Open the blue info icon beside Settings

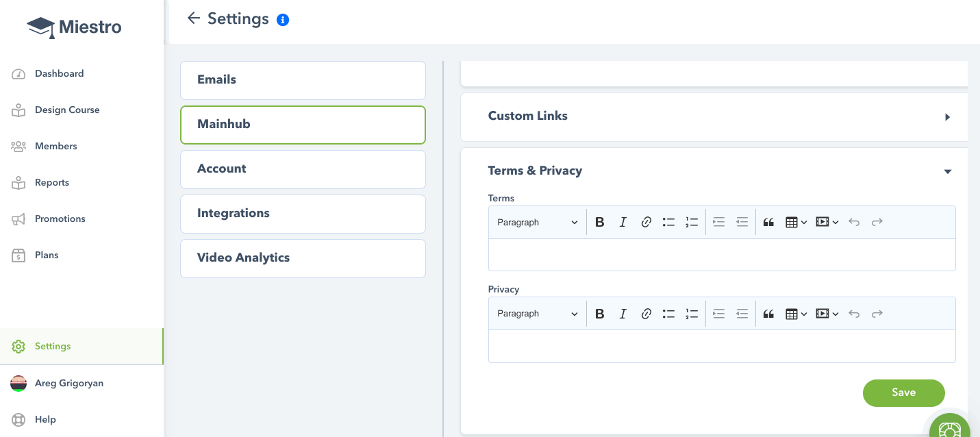[x=283, y=20]
